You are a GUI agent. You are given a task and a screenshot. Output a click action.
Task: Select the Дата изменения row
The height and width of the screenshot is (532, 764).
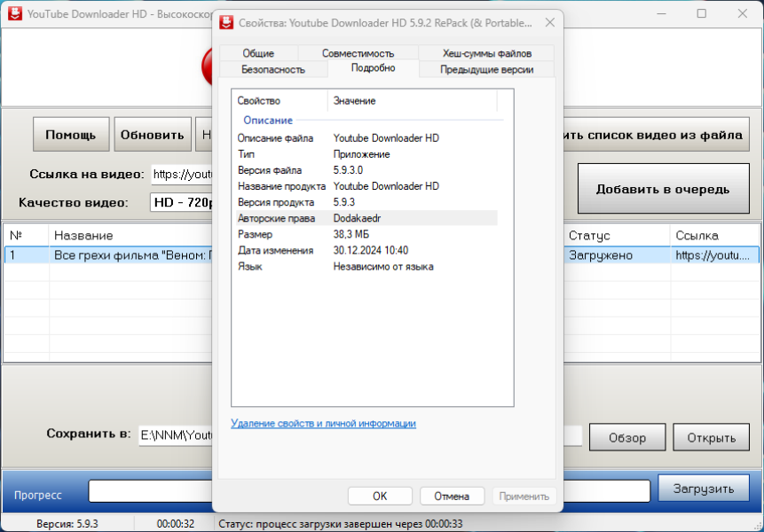coord(366,250)
